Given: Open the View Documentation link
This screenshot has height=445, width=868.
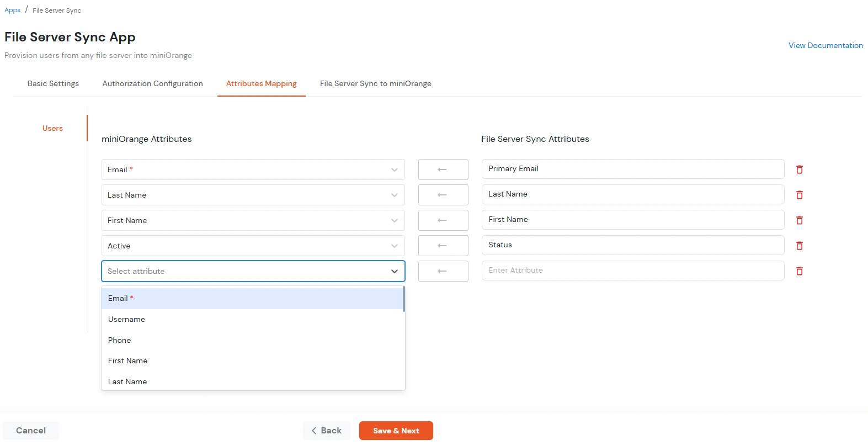Looking at the screenshot, I should 826,45.
